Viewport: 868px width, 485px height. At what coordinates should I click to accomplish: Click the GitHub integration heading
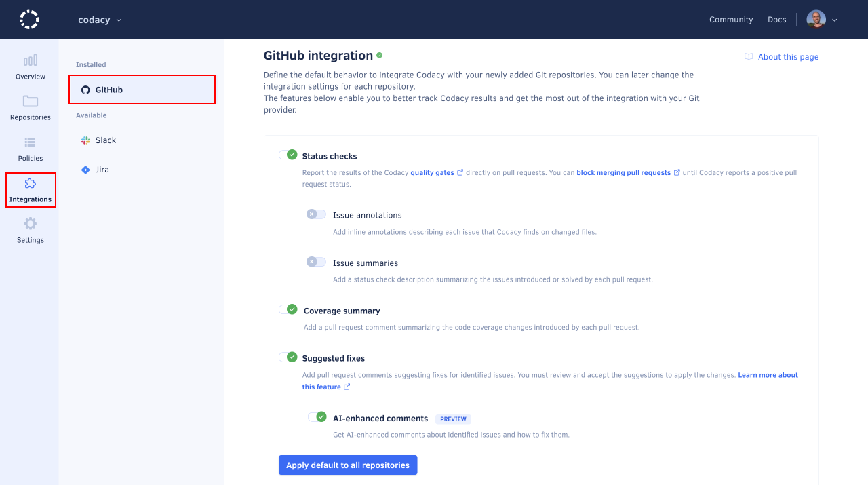pyautogui.click(x=318, y=56)
